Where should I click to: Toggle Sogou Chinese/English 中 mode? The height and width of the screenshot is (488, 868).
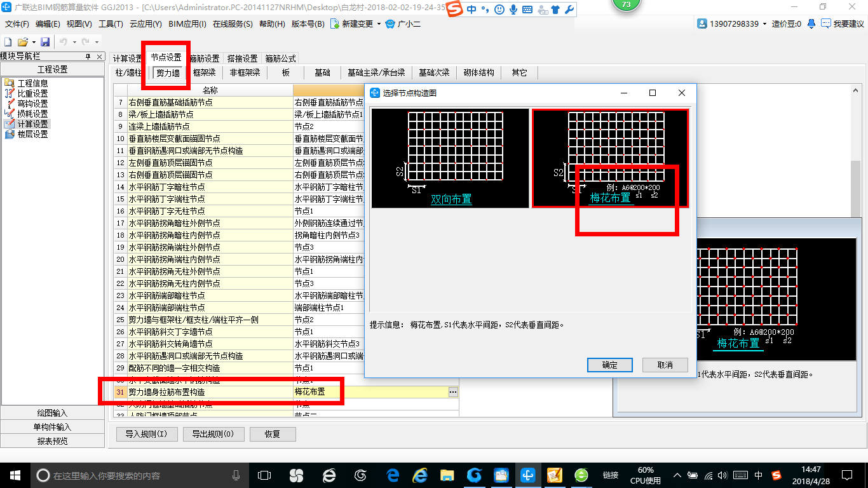471,10
